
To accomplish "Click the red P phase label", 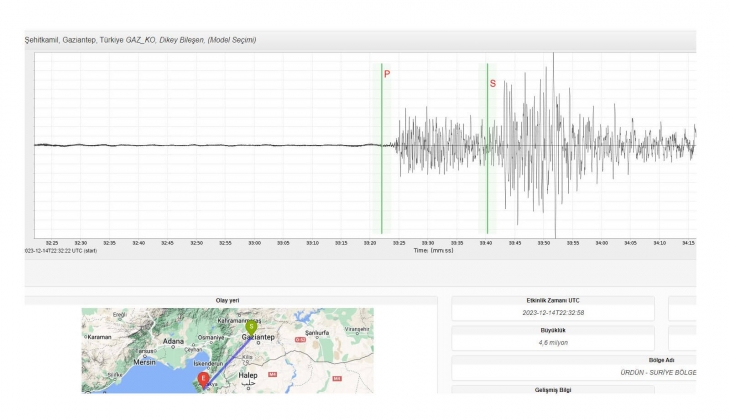I will [x=387, y=75].
